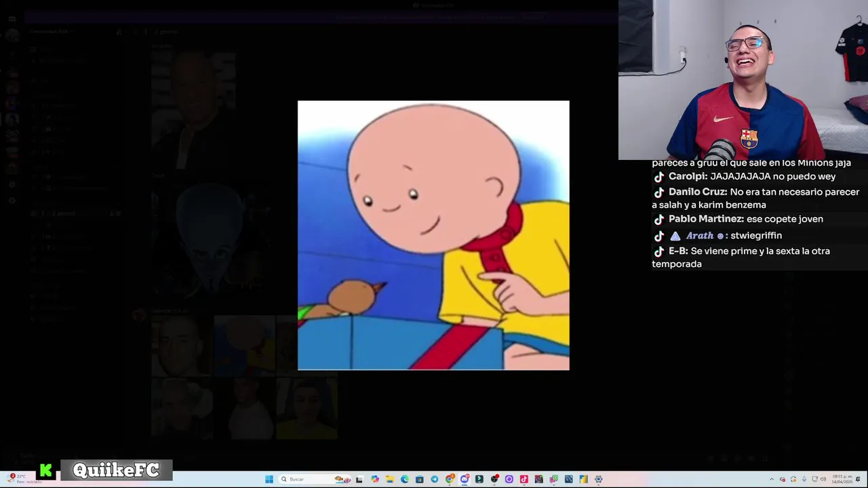This screenshot has height=488, width=868.
Task: Open File Explorer from the taskbar
Action: 390,479
